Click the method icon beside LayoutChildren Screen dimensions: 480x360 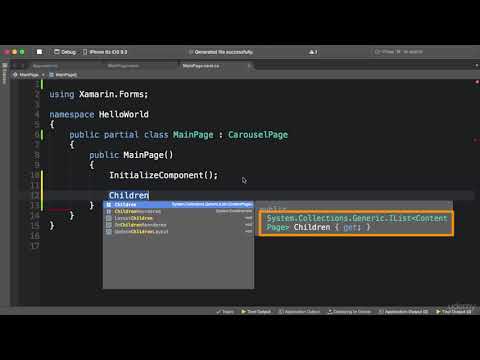tap(109, 218)
